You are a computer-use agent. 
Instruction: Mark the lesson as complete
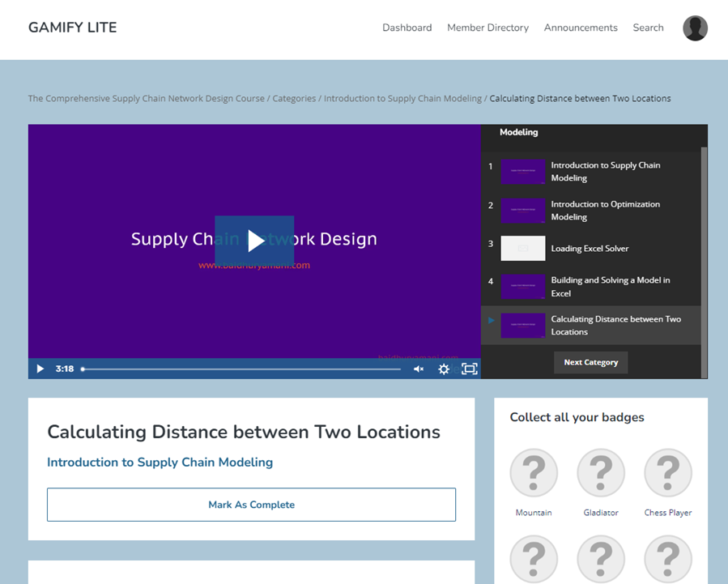tap(251, 505)
